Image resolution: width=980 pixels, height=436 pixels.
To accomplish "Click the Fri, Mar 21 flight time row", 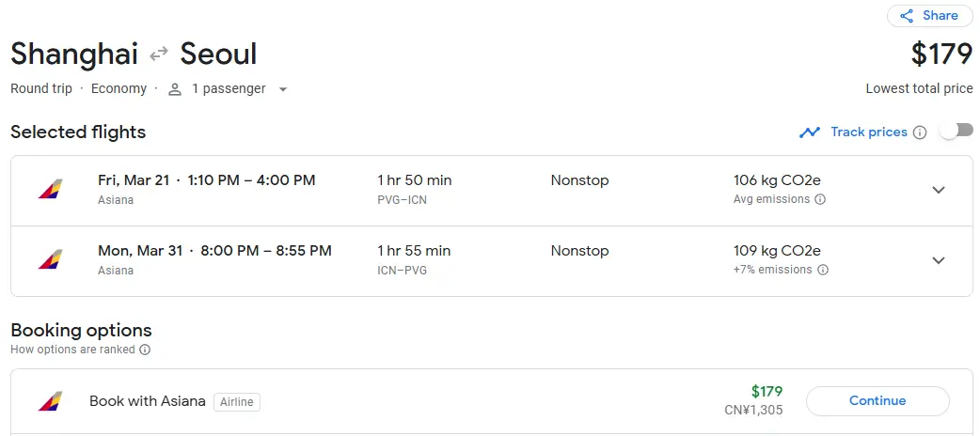I will tap(206, 180).
